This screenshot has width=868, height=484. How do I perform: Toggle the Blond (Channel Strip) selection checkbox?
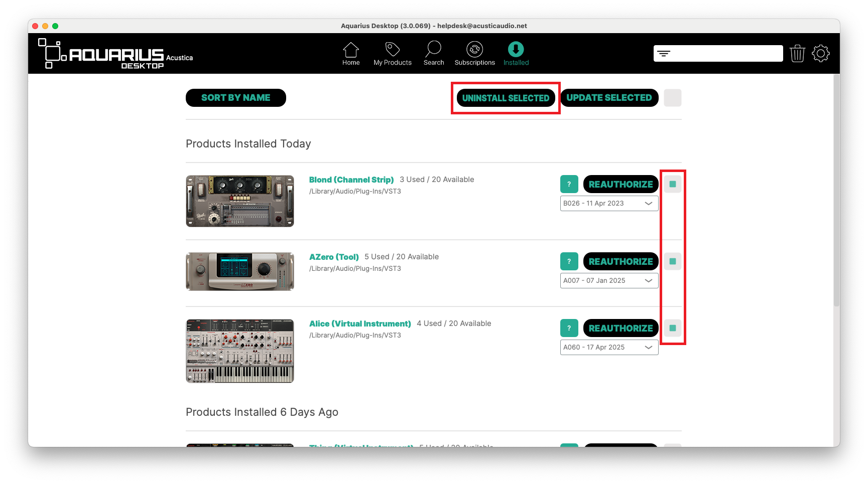pyautogui.click(x=673, y=184)
